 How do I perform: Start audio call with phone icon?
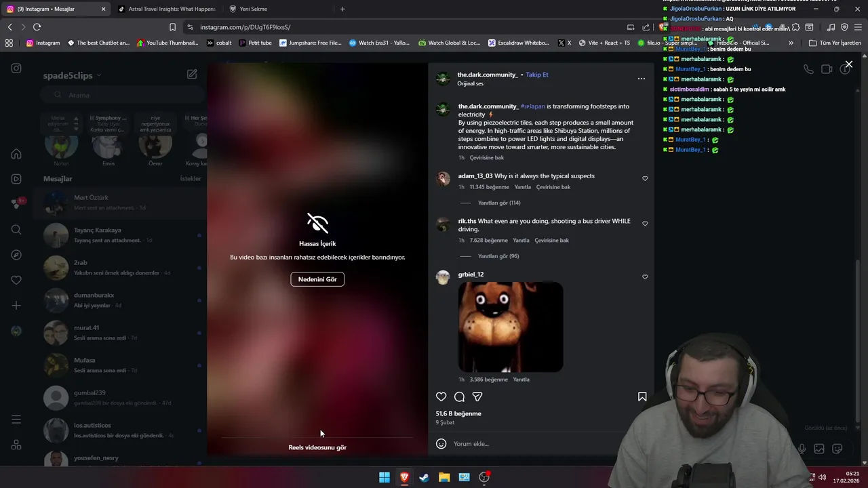coord(808,69)
